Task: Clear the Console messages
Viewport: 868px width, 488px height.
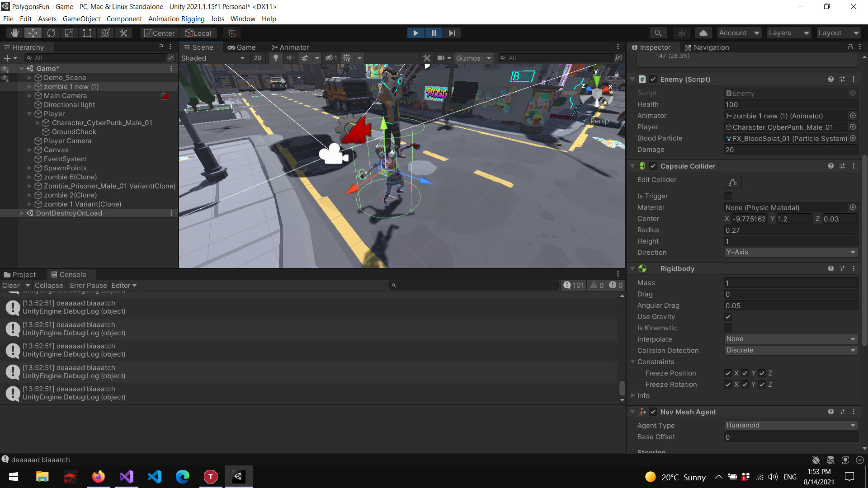Action: tap(10, 285)
